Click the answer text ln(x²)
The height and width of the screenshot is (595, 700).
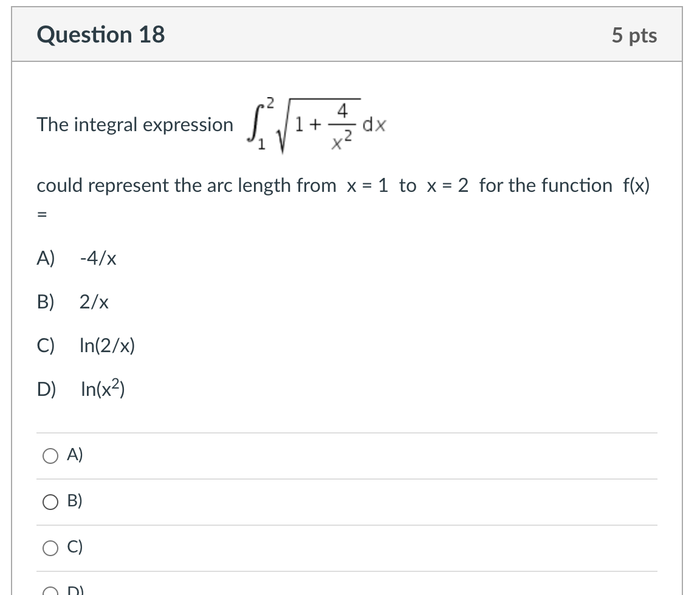(x=103, y=389)
